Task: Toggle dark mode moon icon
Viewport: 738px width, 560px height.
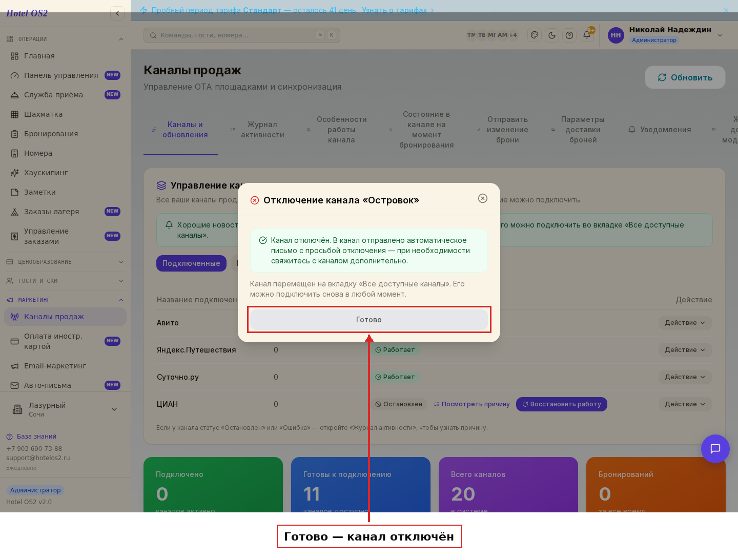Action: 552,35
